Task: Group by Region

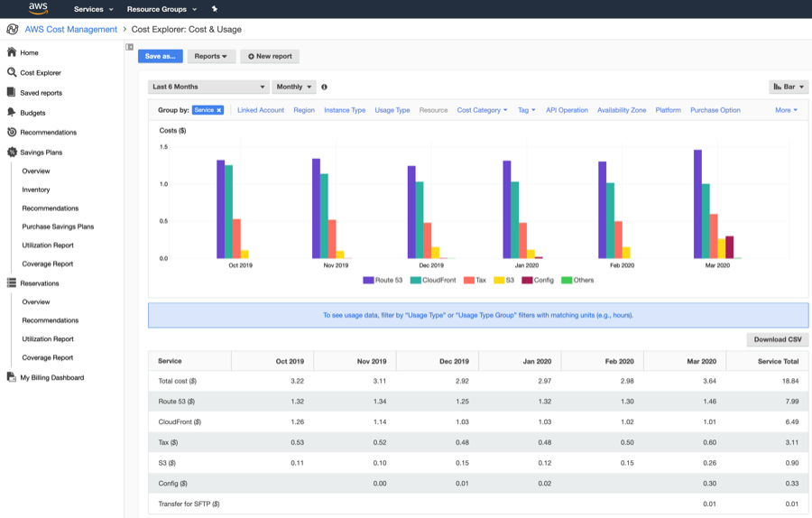Action: 304,110
